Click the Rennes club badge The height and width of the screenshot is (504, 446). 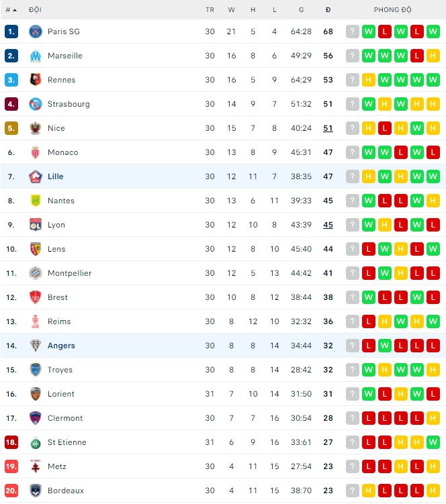click(x=36, y=80)
